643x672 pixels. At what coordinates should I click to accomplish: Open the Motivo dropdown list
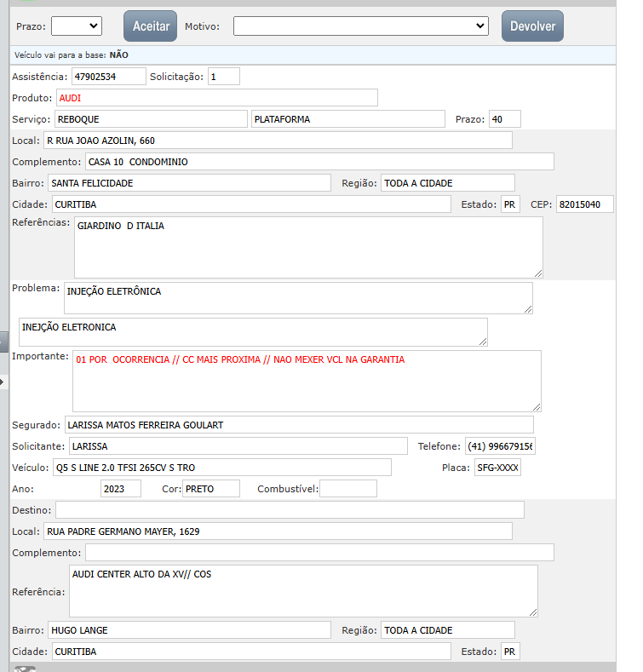coord(360,26)
